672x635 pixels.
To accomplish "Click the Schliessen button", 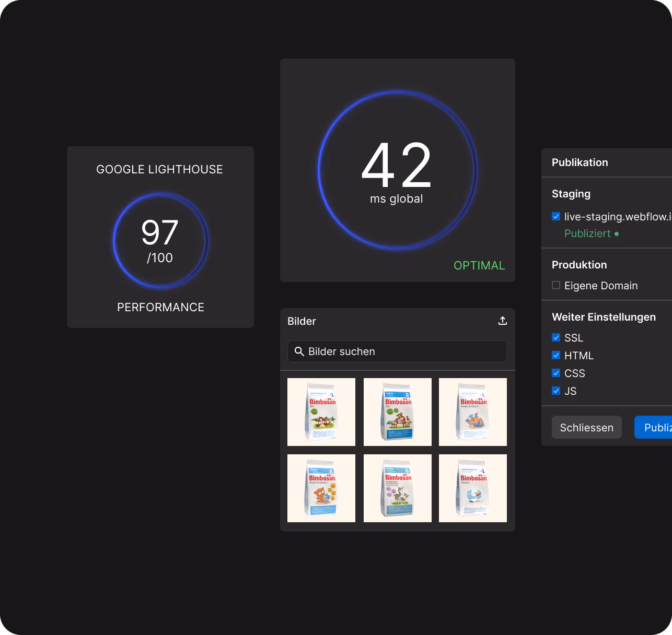I will (586, 427).
